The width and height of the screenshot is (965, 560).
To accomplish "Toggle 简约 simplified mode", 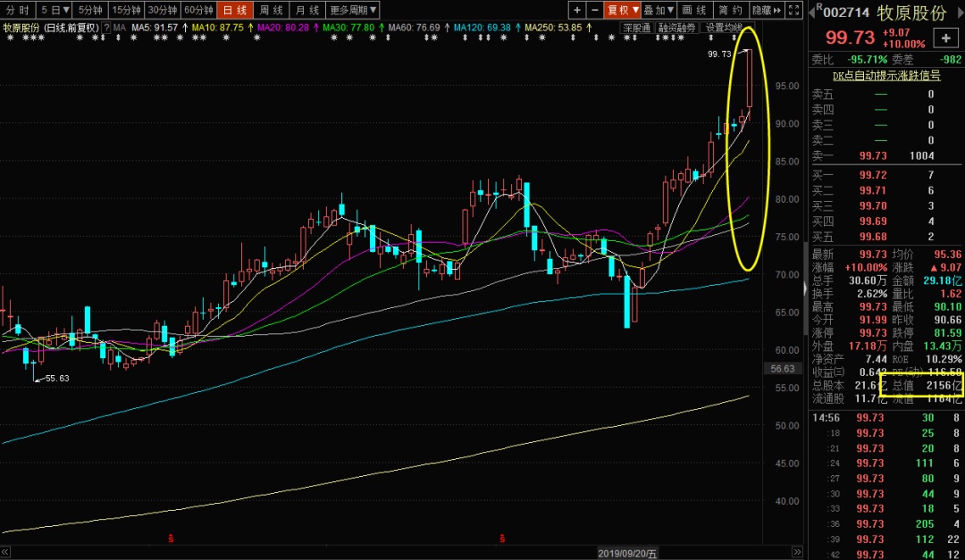I will (730, 10).
